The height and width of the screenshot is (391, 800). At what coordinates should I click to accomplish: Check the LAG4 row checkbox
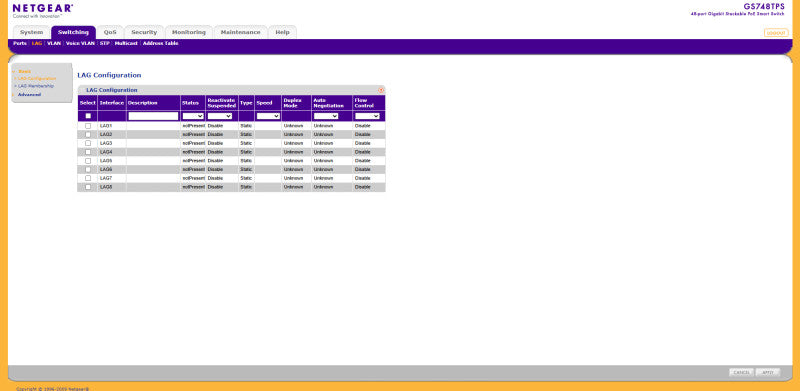pos(88,152)
